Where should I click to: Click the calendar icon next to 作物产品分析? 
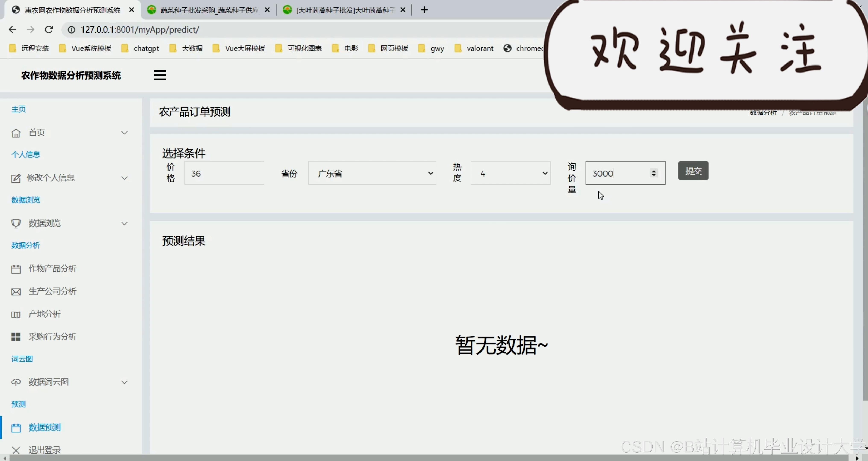point(16,269)
